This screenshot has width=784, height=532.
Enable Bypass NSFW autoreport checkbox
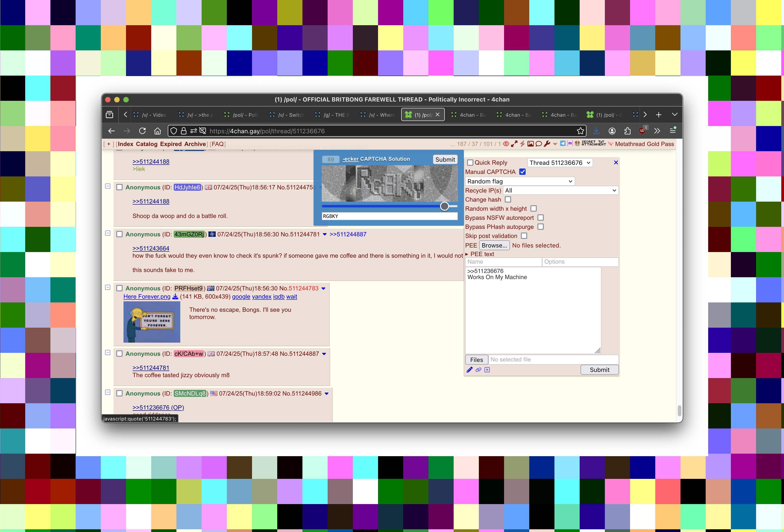coord(541,218)
